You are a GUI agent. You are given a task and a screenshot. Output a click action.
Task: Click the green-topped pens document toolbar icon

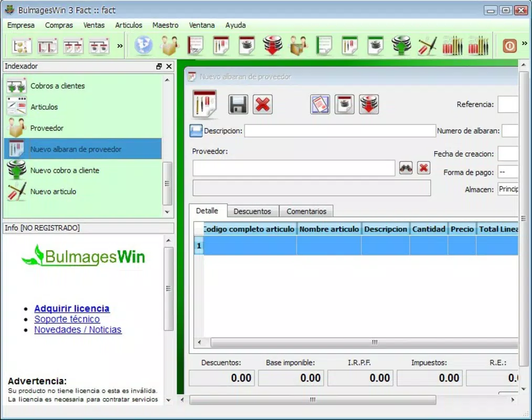[350, 46]
